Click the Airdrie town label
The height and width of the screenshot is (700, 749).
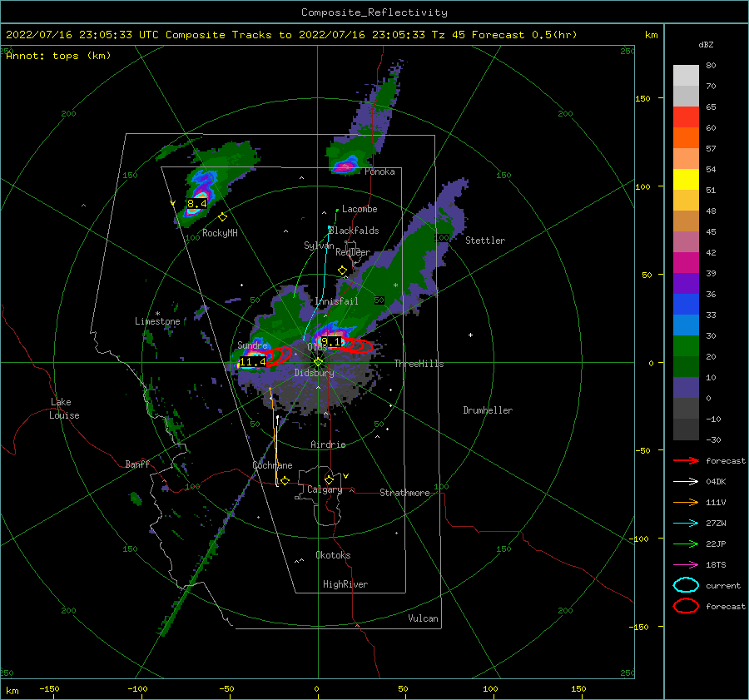(328, 444)
